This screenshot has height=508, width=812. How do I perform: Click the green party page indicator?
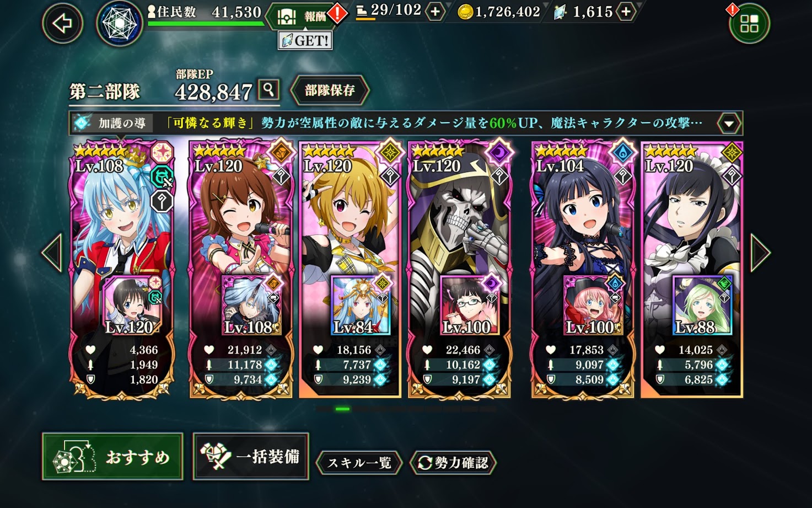(342, 409)
